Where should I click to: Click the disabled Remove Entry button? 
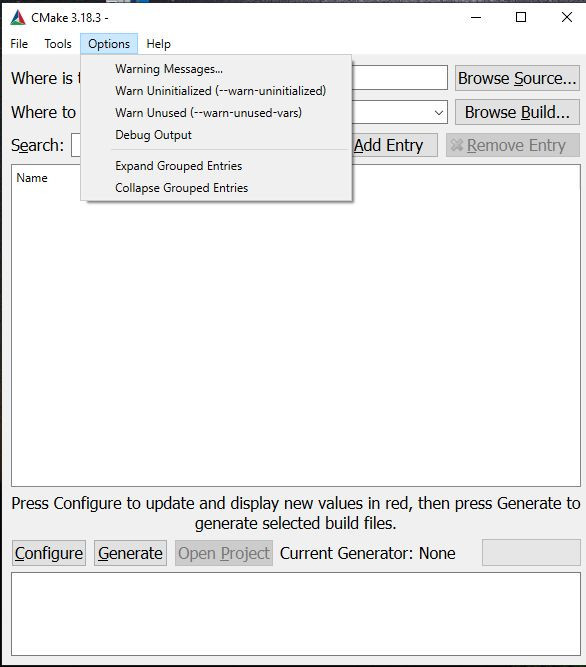[513, 145]
